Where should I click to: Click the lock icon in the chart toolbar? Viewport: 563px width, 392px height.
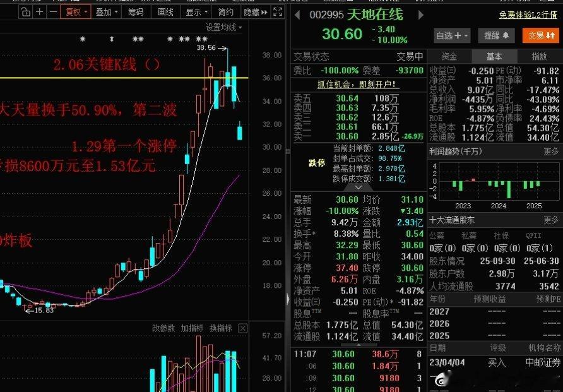[x=25, y=12]
